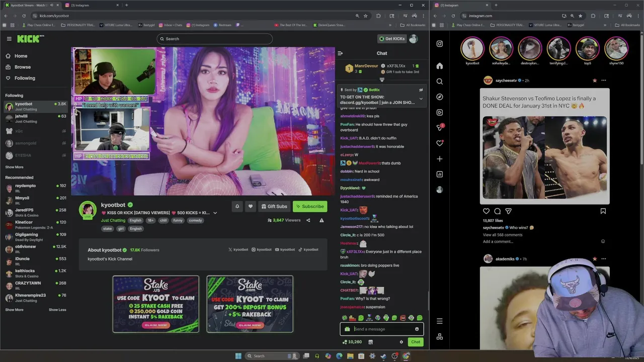Screen dimensions: 644x362
Task: Open Instagram Reels icon
Action: (x=440, y=113)
